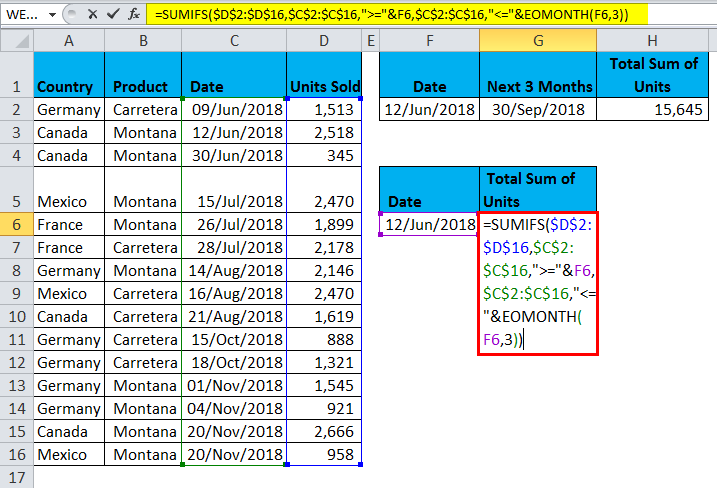The width and height of the screenshot is (717, 488).
Task: Click the Country header cell
Action: tap(69, 75)
